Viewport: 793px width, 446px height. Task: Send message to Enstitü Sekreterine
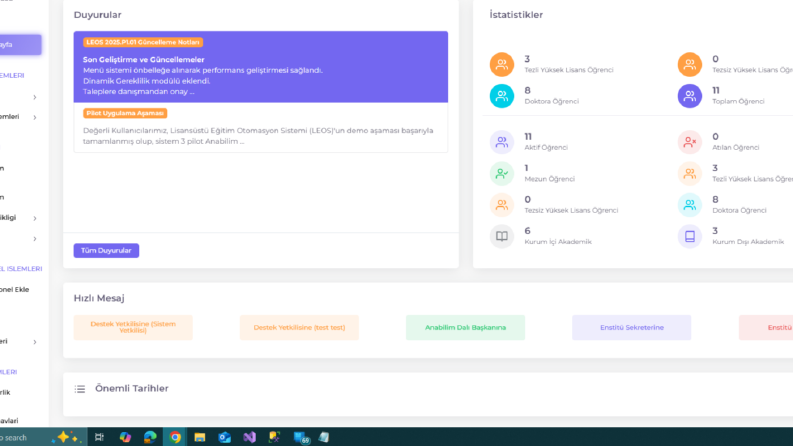[x=632, y=327]
